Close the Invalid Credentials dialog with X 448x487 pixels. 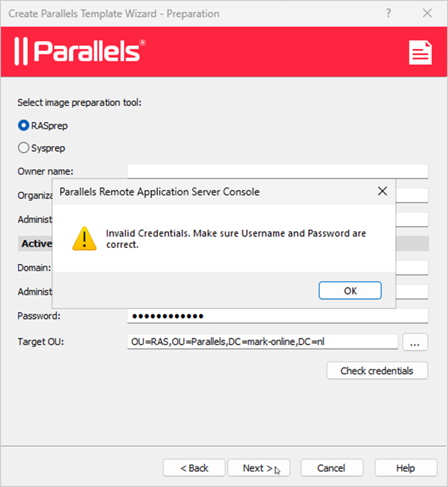pyautogui.click(x=383, y=191)
